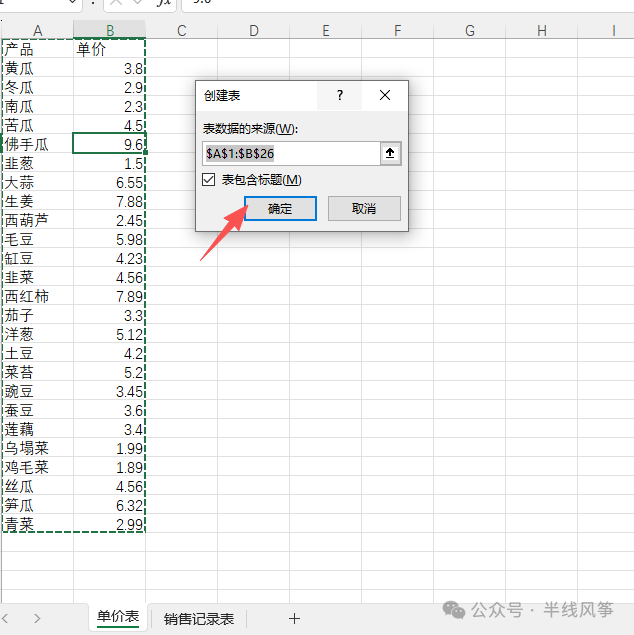The height and width of the screenshot is (635, 634).
Task: Click the dialog help question mark
Action: (340, 96)
